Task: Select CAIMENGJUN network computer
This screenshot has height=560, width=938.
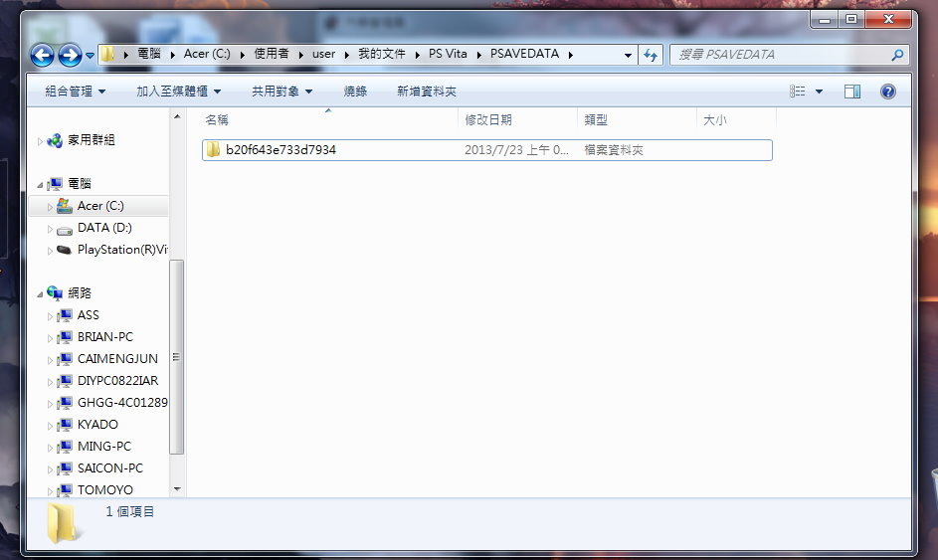Action: pos(117,359)
